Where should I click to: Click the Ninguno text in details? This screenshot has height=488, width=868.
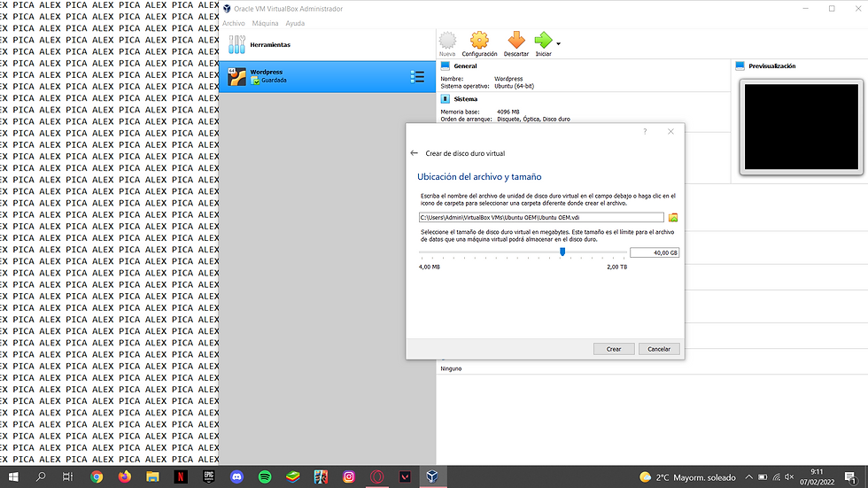click(451, 368)
